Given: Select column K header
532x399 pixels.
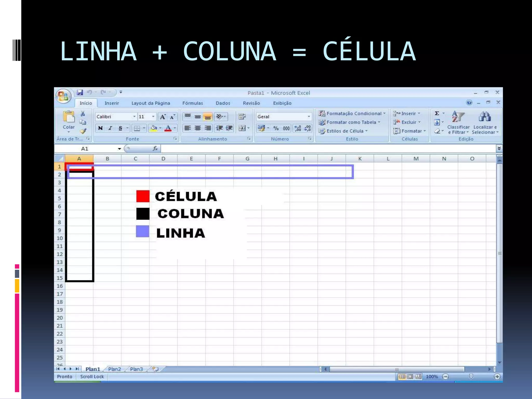Looking at the screenshot, I should click(360, 158).
